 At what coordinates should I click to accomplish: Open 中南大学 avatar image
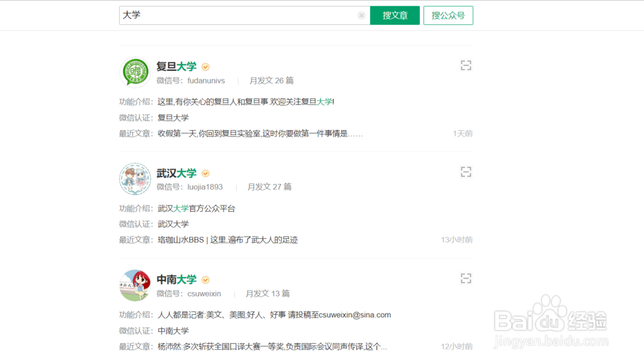[x=135, y=285]
